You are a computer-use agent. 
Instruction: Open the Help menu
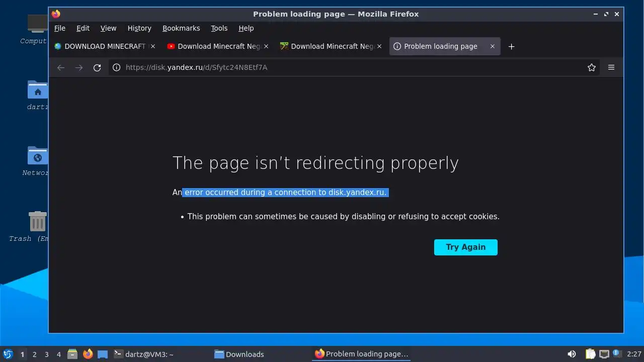(246, 28)
